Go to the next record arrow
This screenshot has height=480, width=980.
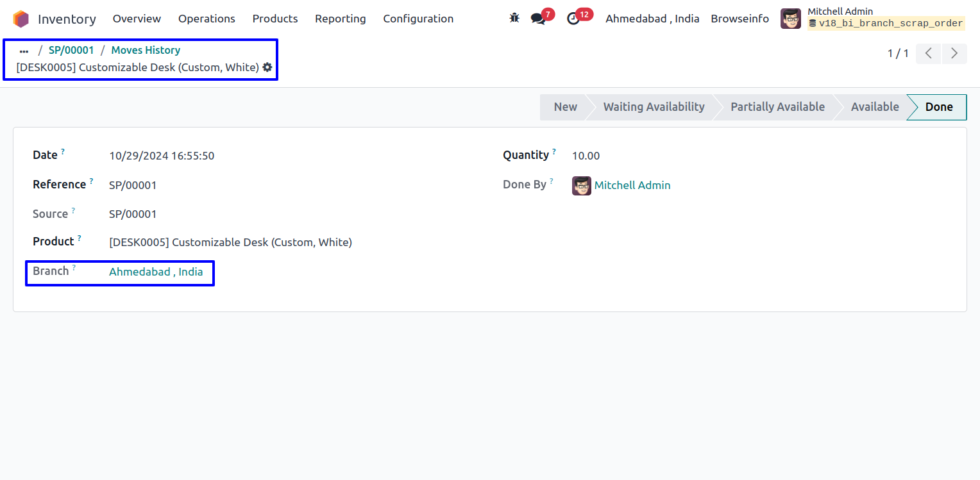(x=954, y=53)
